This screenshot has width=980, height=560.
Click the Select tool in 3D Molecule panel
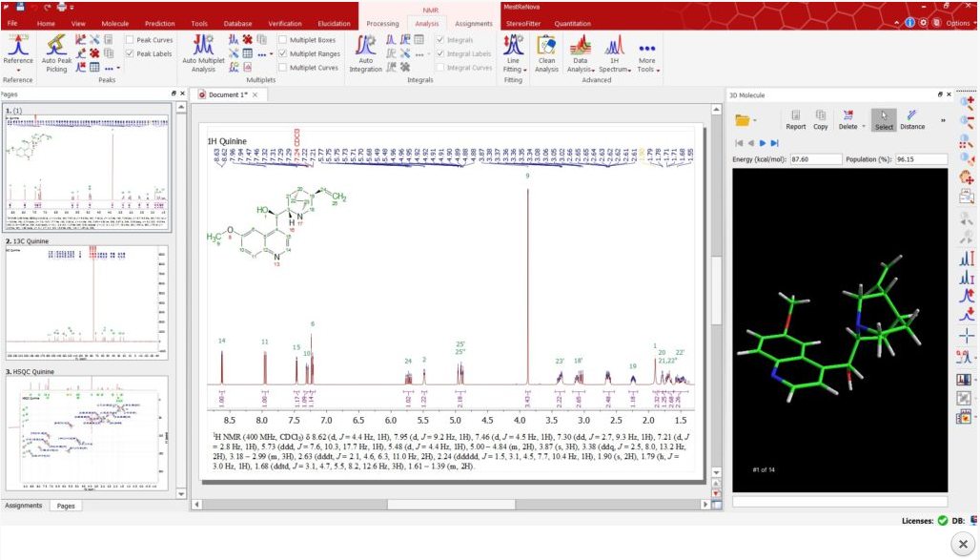tap(884, 118)
